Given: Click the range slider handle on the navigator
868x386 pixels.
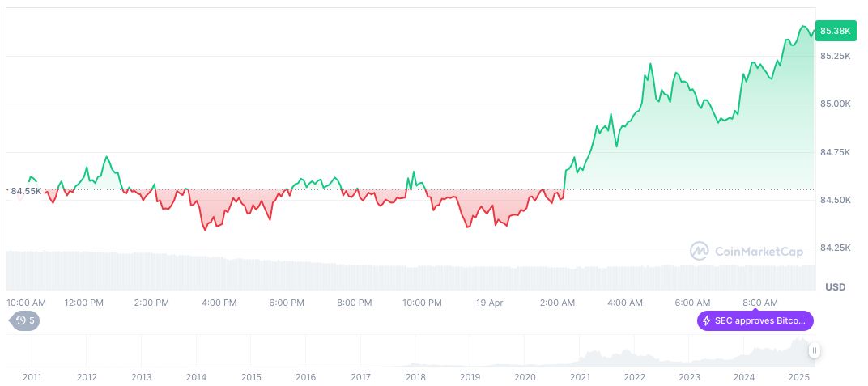Looking at the screenshot, I should (814, 350).
